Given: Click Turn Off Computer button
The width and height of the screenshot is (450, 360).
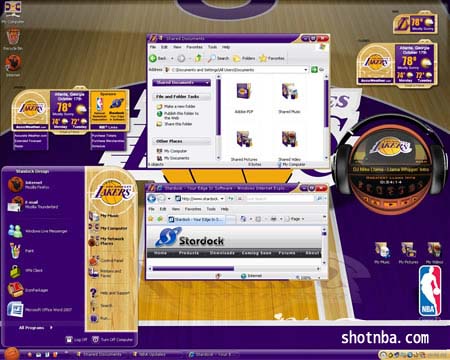Looking at the screenshot, I should 113,339.
